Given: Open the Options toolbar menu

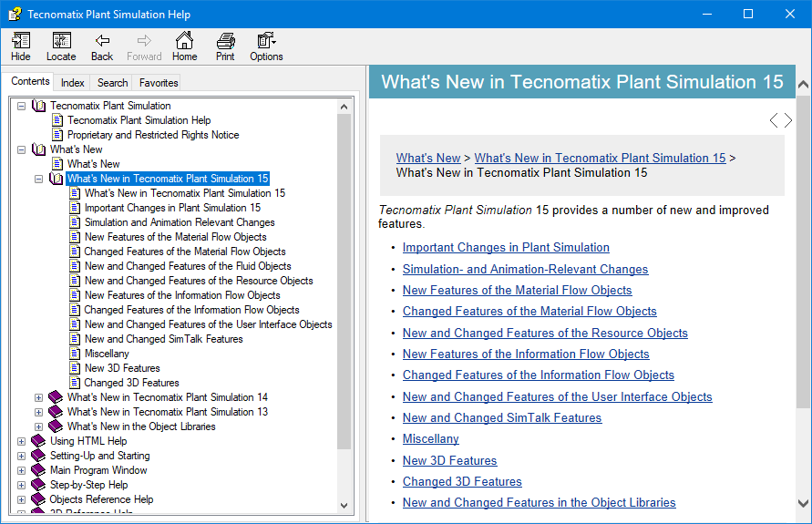Looking at the screenshot, I should 266,46.
